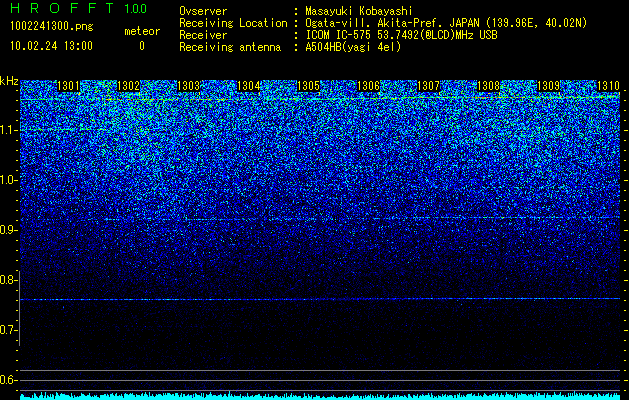Click the 1306 time marker
The height and width of the screenshot is (400, 629).
pos(368,86)
